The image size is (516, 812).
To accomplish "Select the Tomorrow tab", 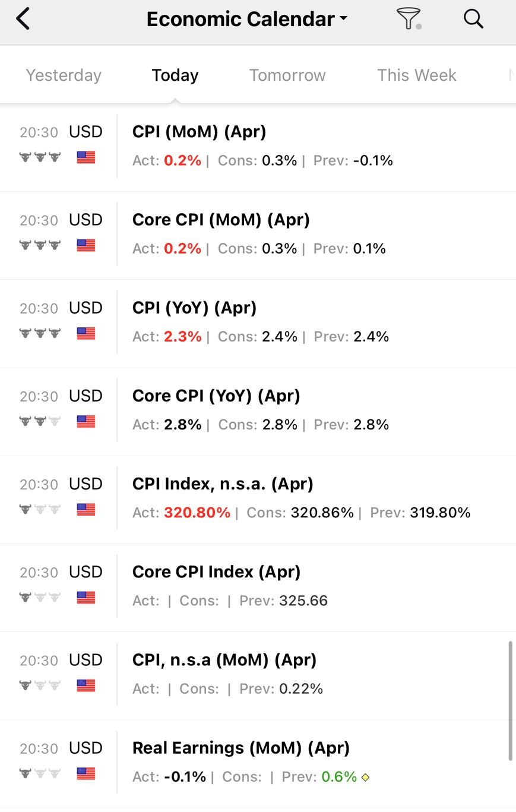I will coord(287,75).
